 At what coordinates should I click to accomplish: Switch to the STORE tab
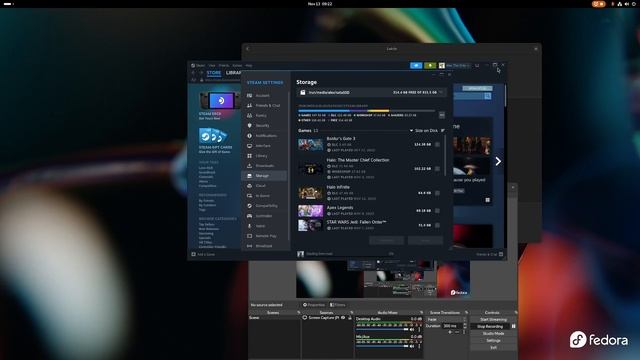(x=213, y=73)
